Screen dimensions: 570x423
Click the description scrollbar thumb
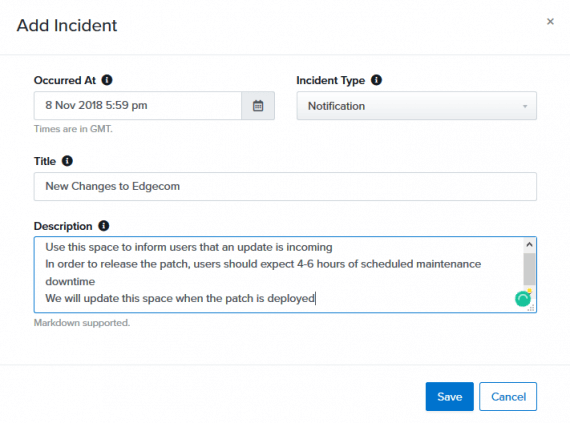pos(529,269)
